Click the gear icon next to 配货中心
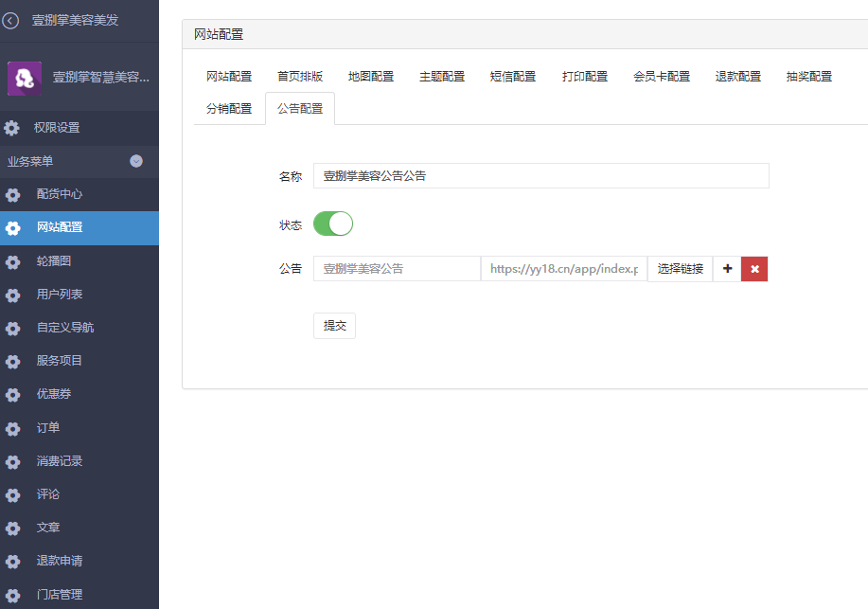 click(x=12, y=194)
